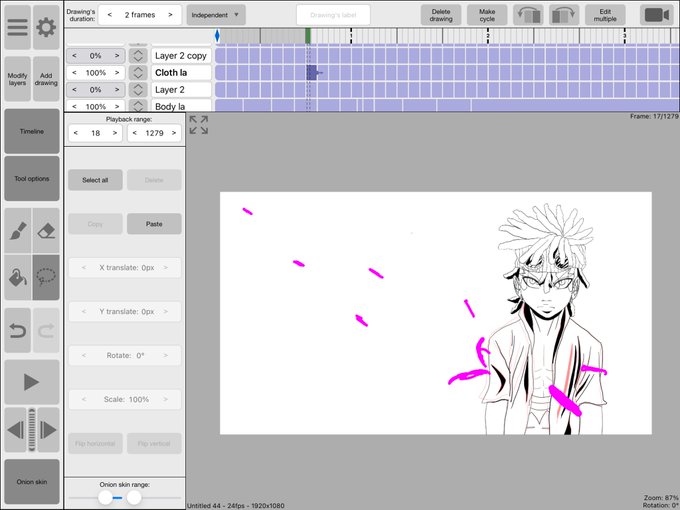The image size is (680, 510).
Task: Increase playback range start from 18
Action: pos(115,133)
